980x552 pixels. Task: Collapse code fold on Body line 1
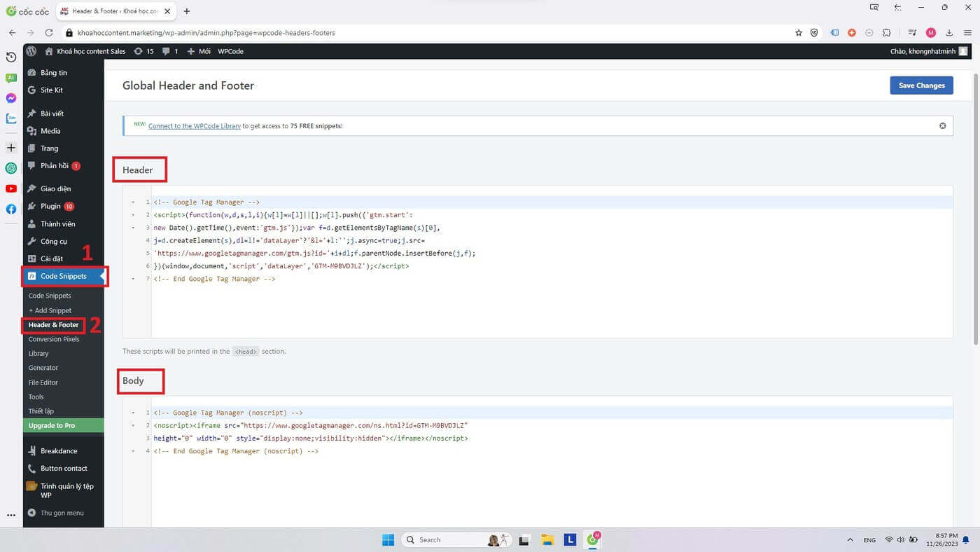[133, 413]
